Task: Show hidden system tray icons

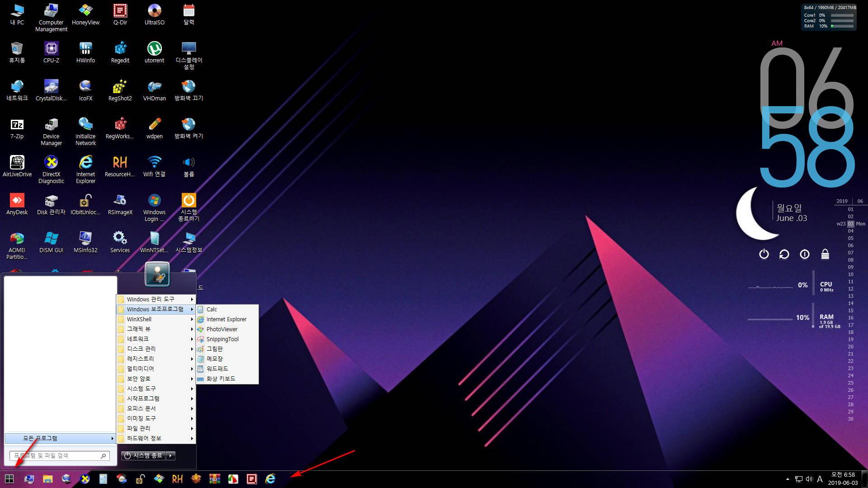Action: 788,479
